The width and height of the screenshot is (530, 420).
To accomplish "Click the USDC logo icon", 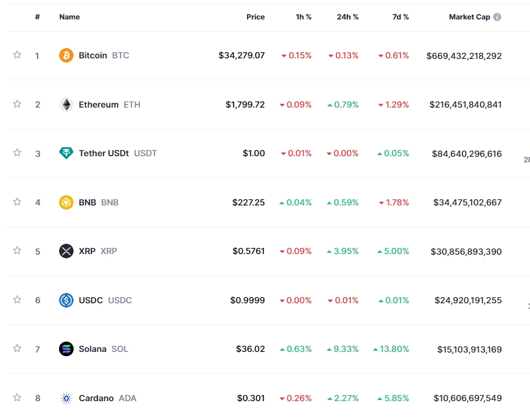I will [66, 300].
